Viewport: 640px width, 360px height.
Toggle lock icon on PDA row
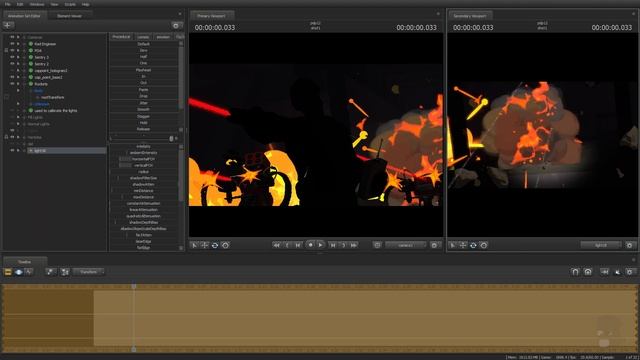click(x=6, y=50)
